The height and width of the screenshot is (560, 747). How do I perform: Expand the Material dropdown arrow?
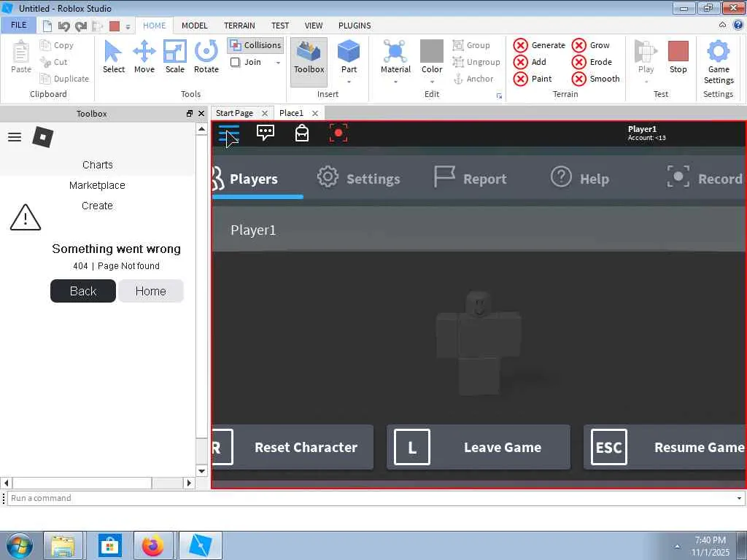pyautogui.click(x=395, y=82)
